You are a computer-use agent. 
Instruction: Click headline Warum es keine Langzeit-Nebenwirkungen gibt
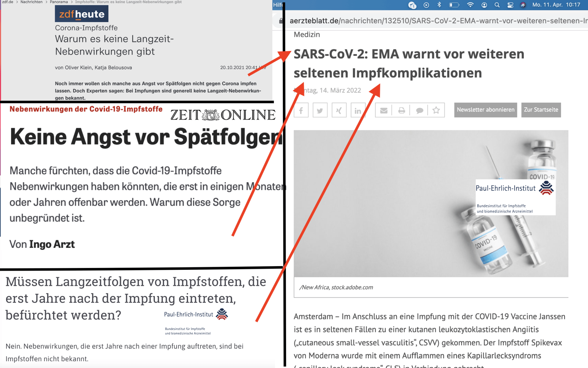(114, 45)
